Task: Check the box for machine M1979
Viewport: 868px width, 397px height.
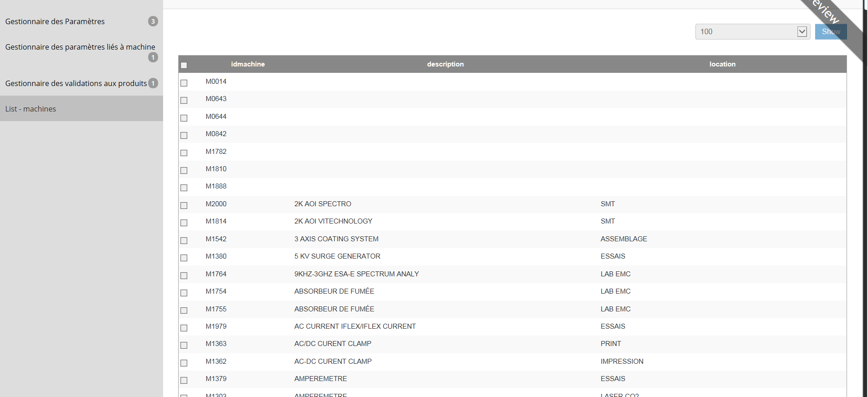Action: (x=184, y=328)
